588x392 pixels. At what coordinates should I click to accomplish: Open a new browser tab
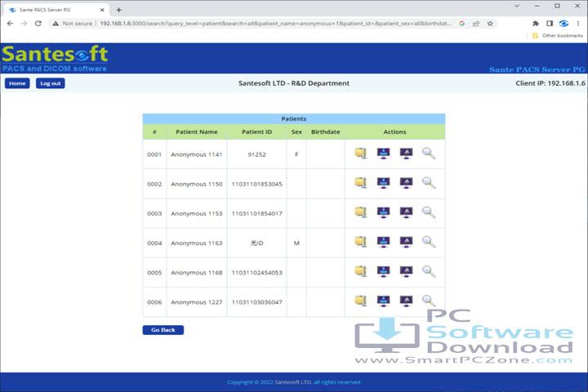(119, 10)
